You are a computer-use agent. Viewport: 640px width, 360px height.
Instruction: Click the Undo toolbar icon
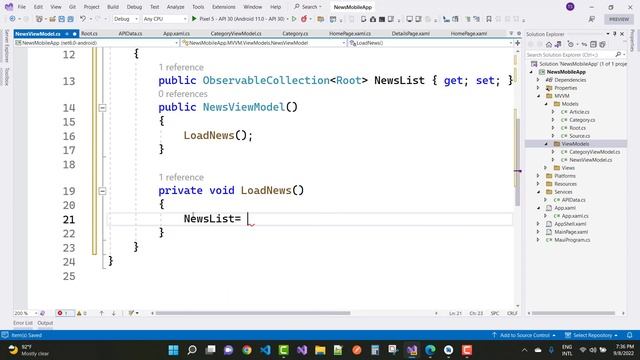[x=83, y=19]
